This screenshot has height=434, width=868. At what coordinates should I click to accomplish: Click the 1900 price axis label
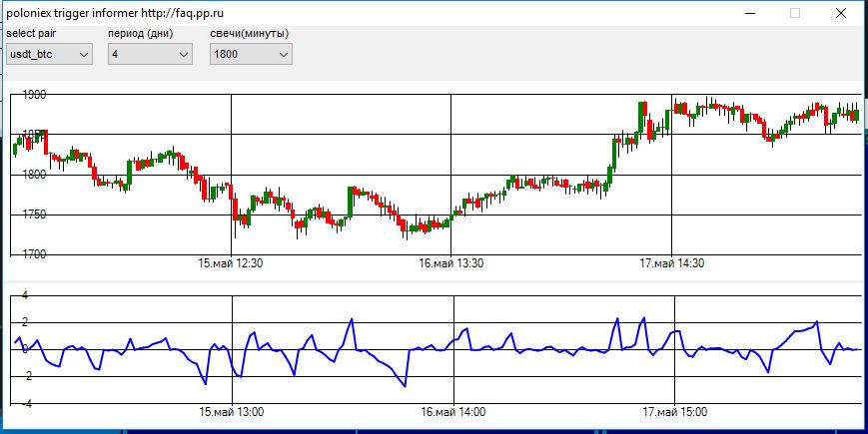click(34, 95)
